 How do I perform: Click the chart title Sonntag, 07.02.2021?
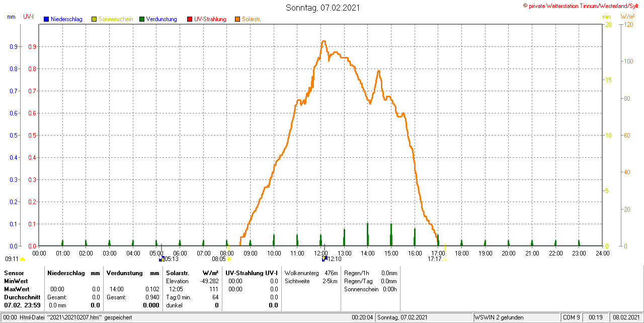click(x=323, y=8)
